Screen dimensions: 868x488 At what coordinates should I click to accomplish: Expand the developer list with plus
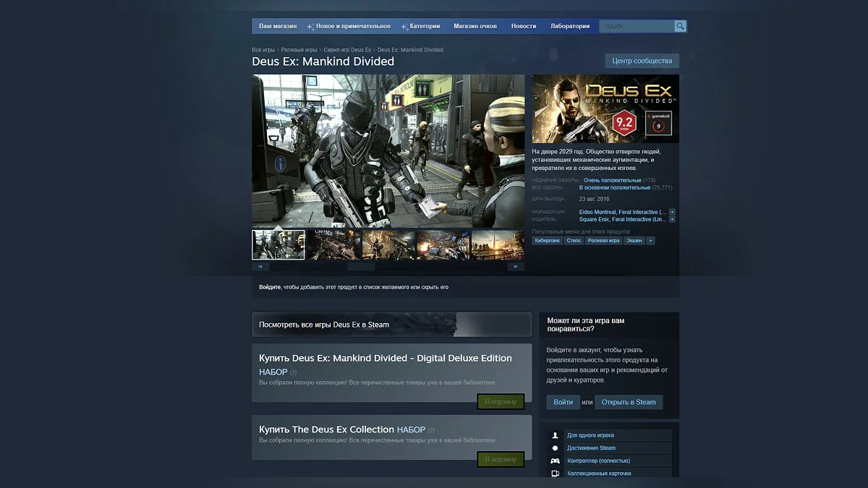[x=672, y=212]
